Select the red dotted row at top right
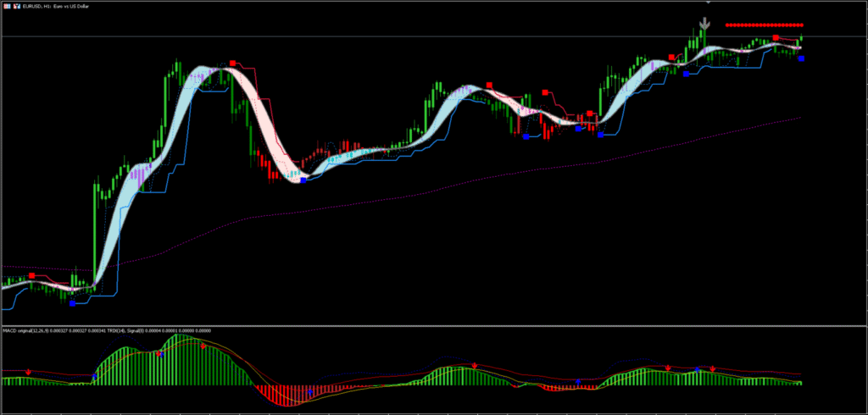Viewport: 868px width, 415px height. coord(763,25)
